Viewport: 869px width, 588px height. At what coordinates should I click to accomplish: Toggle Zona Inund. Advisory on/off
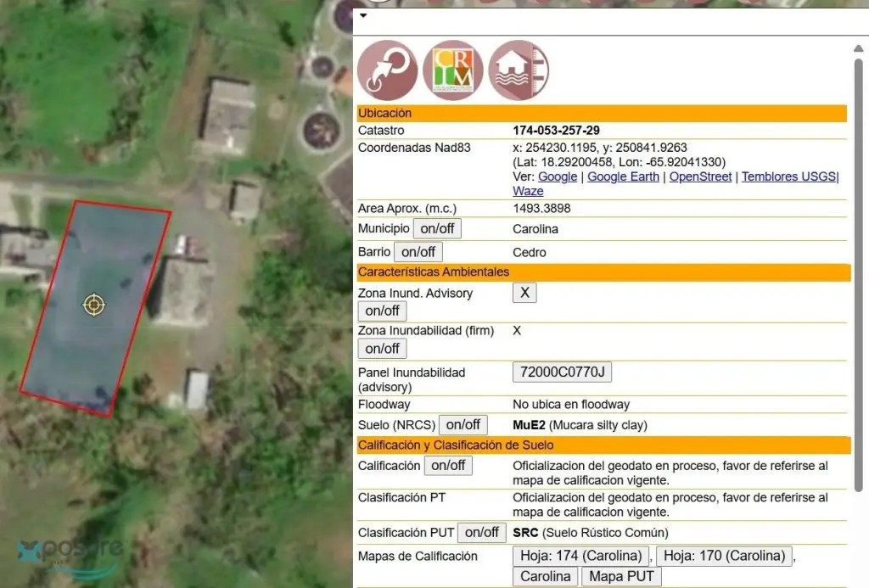[x=382, y=311]
